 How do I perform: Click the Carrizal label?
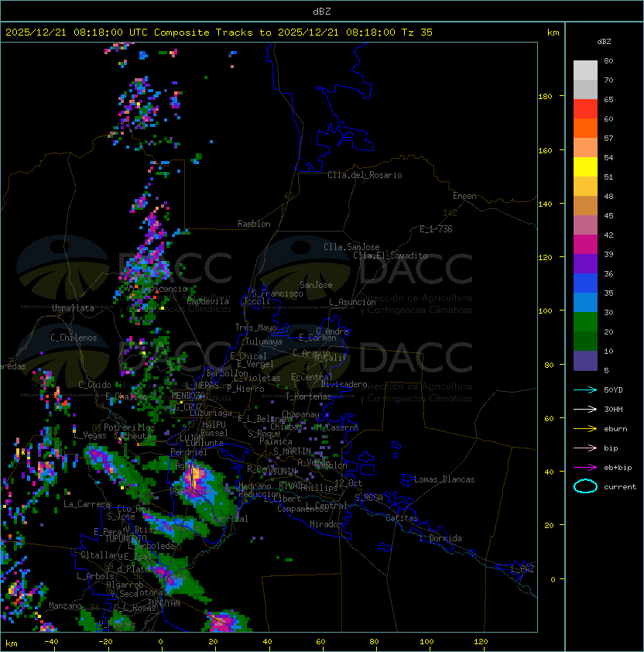(229, 519)
